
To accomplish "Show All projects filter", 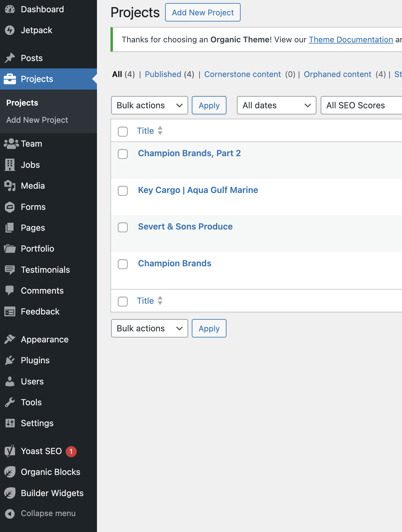I will pyautogui.click(x=117, y=74).
